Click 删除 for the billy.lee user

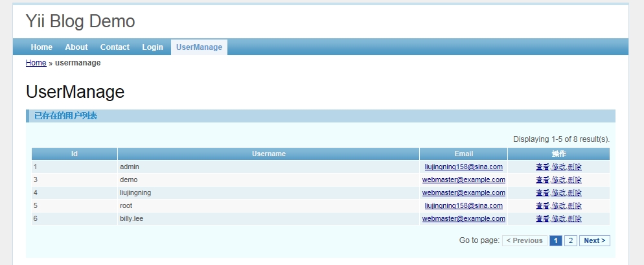pos(575,218)
